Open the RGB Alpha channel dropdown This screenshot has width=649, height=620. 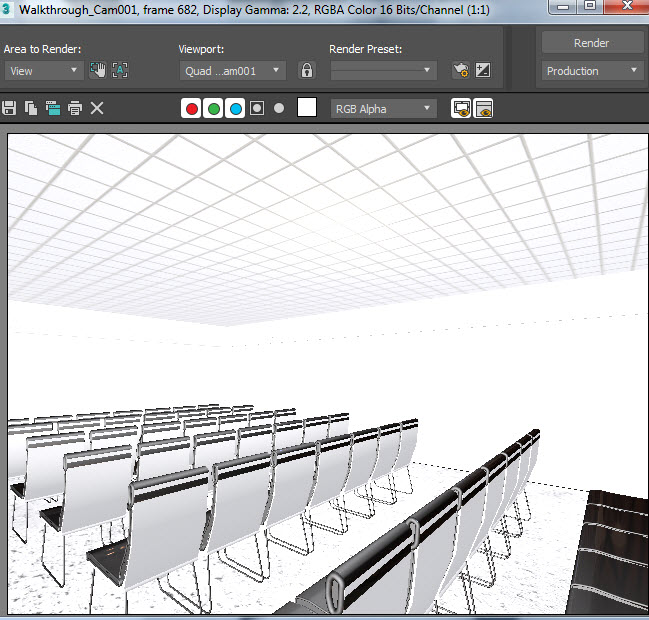click(383, 109)
